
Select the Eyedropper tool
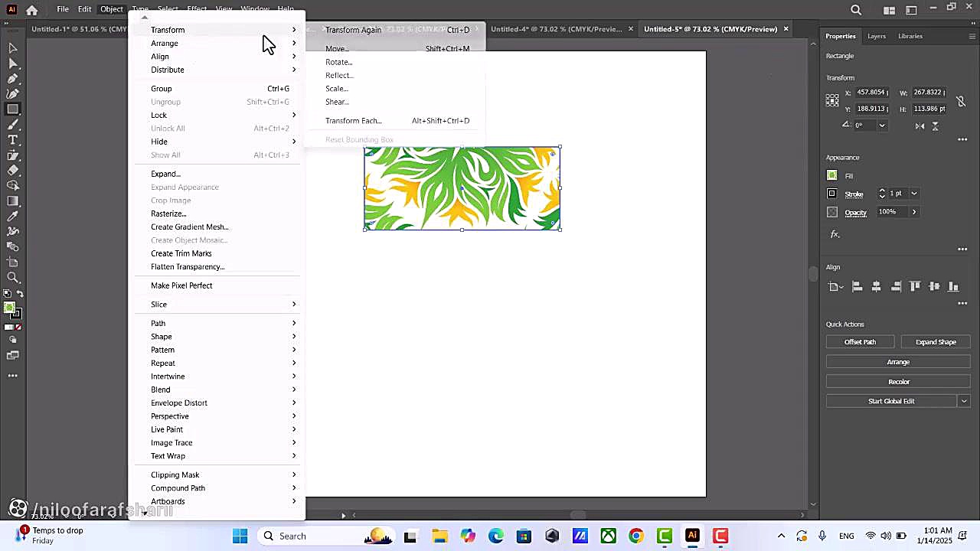click(13, 217)
